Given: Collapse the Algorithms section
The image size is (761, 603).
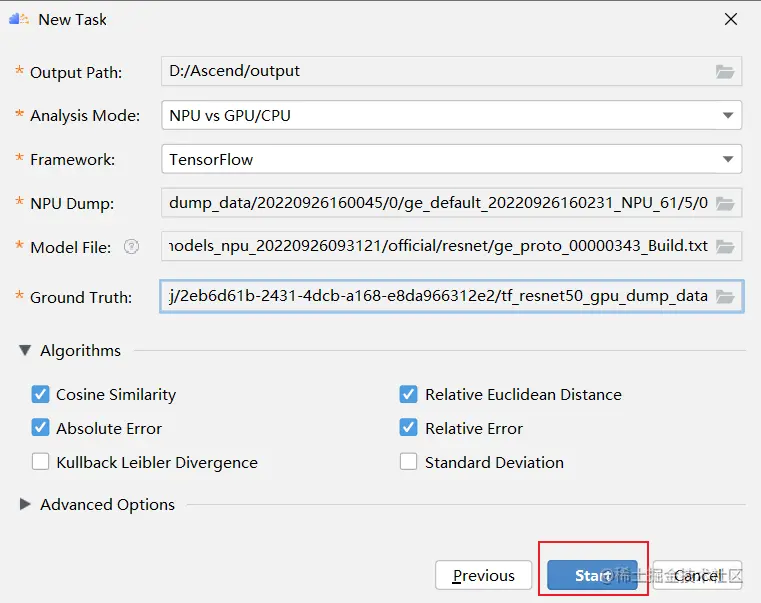Looking at the screenshot, I should click(25, 351).
